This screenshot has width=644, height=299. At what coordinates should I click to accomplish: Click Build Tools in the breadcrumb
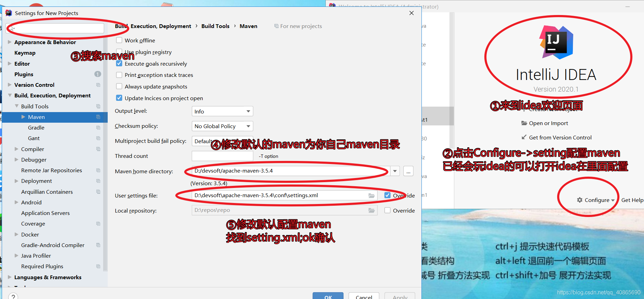coord(215,26)
